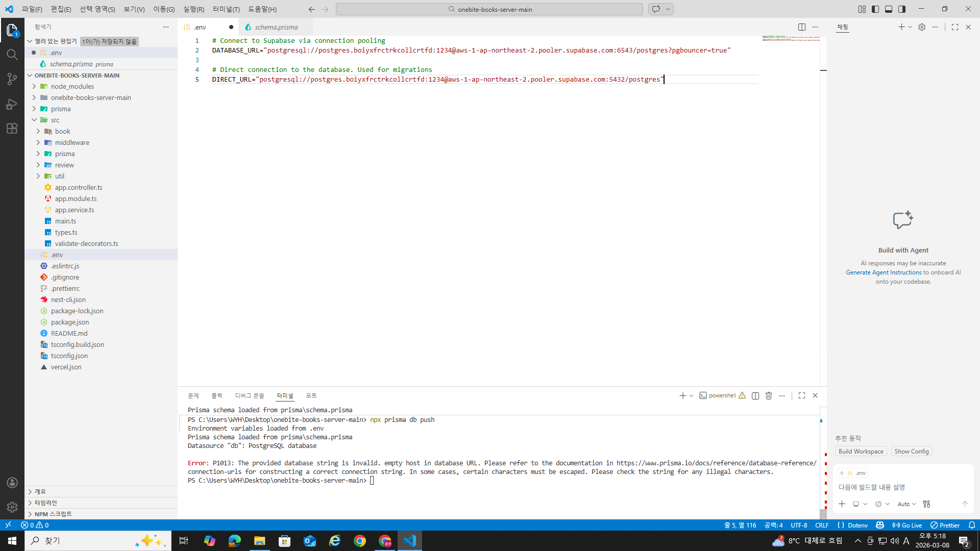This screenshot has width=980, height=551.
Task: Open the Source Control view
Action: [x=12, y=79]
